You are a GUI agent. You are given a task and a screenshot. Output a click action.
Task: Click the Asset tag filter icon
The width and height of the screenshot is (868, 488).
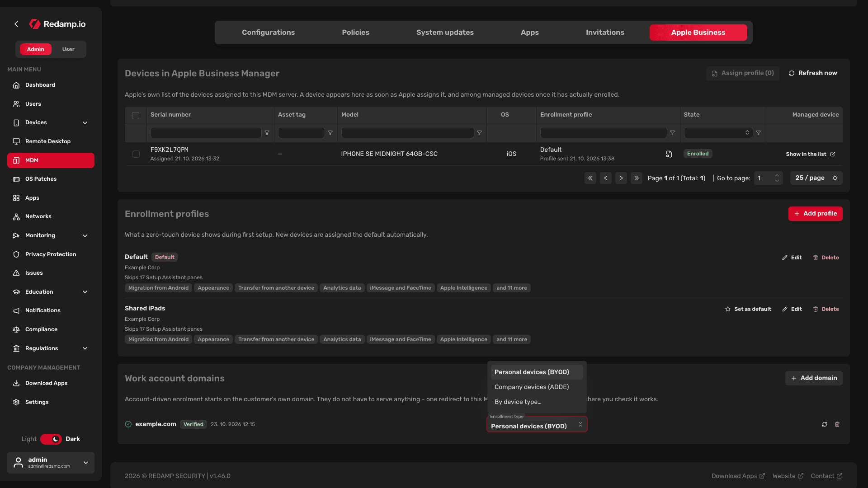(x=330, y=133)
